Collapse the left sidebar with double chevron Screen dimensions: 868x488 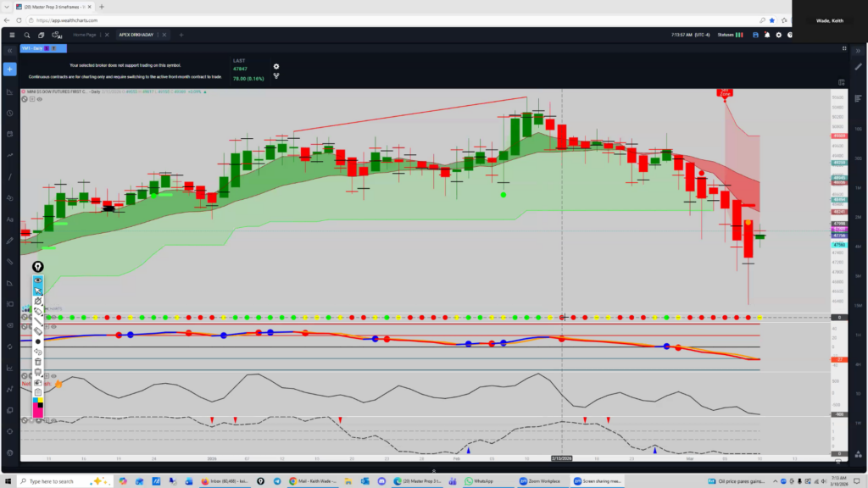[x=10, y=51]
